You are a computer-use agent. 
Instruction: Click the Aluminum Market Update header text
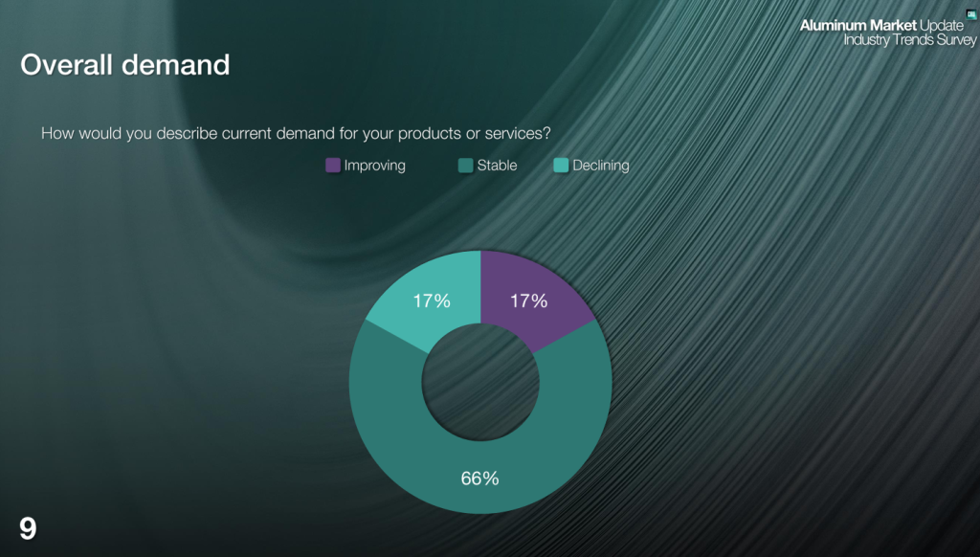coord(881,26)
